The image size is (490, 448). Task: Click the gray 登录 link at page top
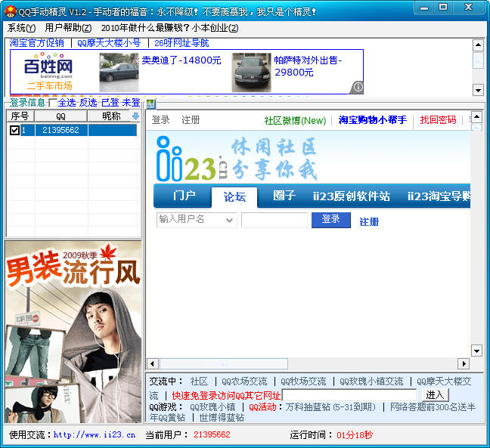point(160,120)
